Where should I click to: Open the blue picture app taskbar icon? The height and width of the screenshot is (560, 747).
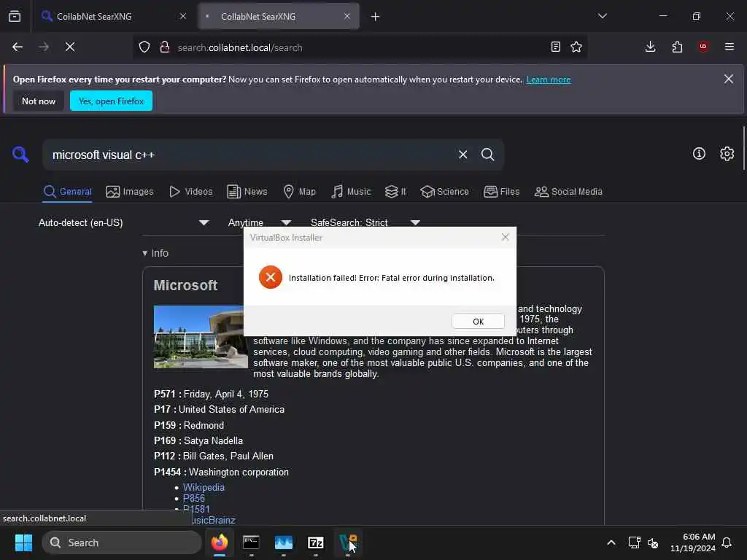click(x=284, y=542)
